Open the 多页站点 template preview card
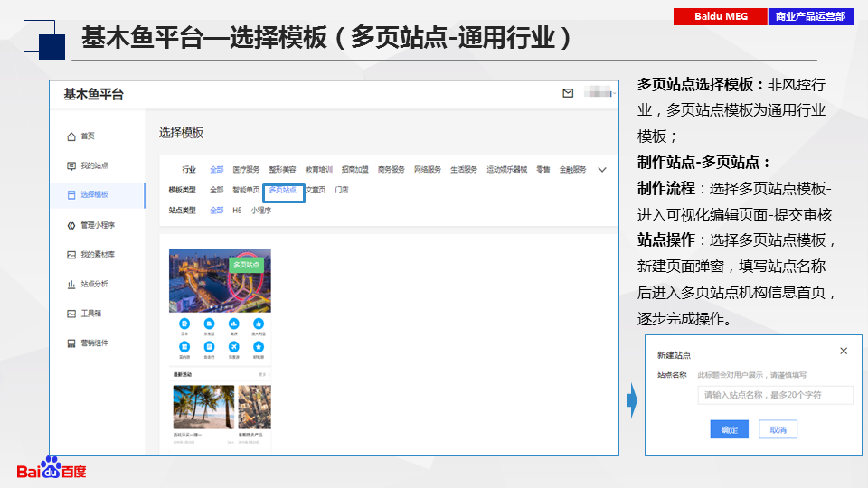 [220, 352]
